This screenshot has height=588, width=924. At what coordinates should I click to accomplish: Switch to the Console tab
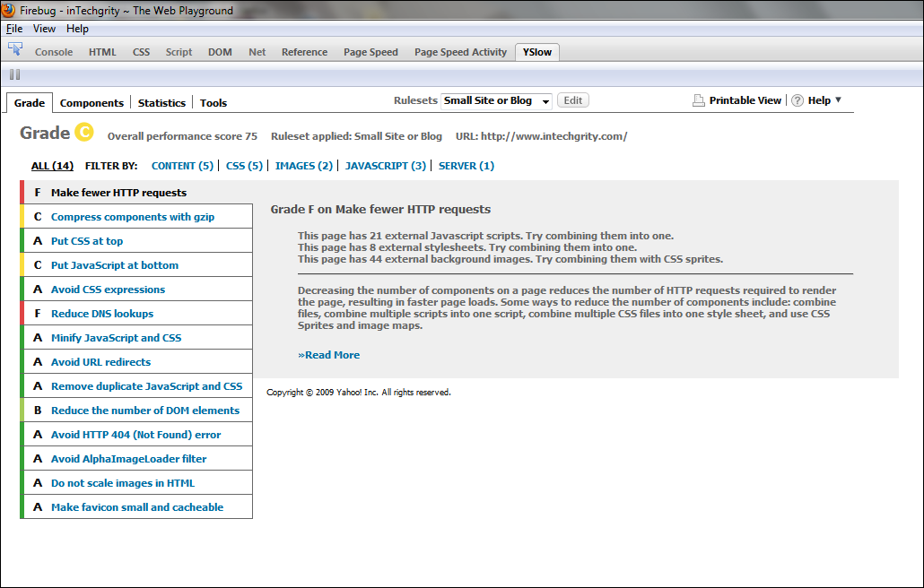pyautogui.click(x=54, y=52)
